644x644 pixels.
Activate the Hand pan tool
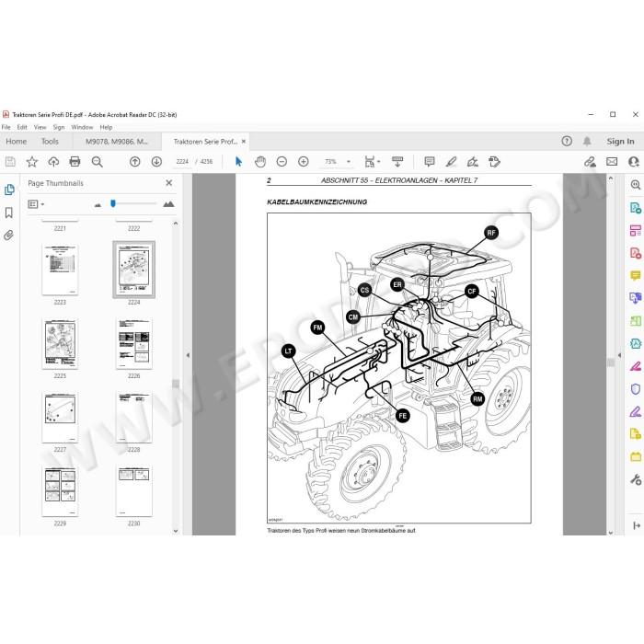point(260,162)
